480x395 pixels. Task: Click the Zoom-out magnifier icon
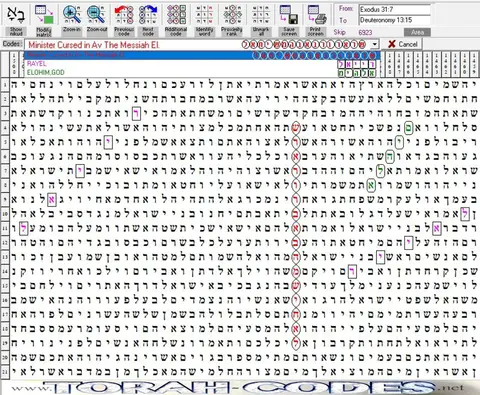click(x=96, y=14)
